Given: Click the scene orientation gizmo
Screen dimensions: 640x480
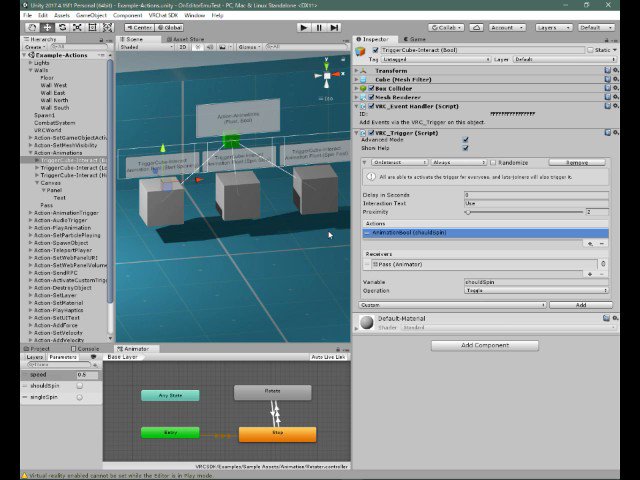Looking at the screenshot, I should tap(327, 75).
